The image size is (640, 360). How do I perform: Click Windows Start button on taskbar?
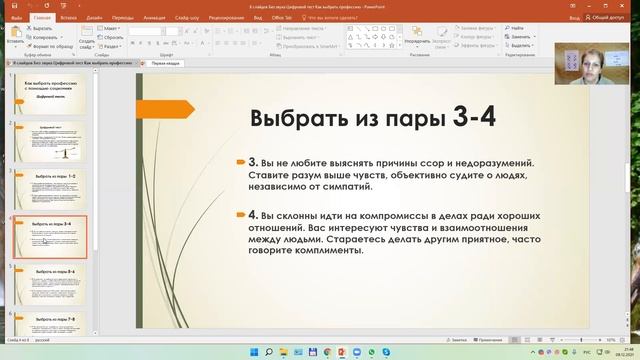tap(254, 352)
